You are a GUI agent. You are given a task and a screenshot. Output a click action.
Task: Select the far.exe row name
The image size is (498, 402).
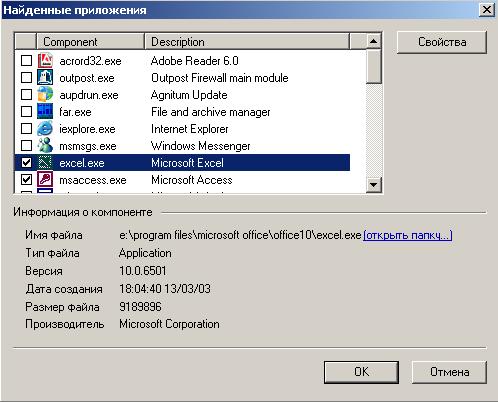pos(75,112)
